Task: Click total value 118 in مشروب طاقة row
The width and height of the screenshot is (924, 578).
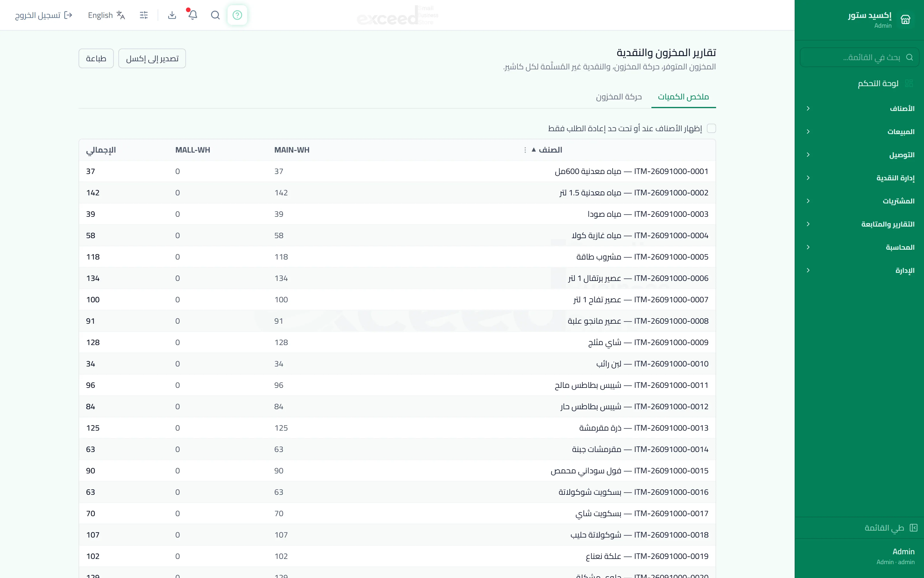Action: pyautogui.click(x=93, y=257)
